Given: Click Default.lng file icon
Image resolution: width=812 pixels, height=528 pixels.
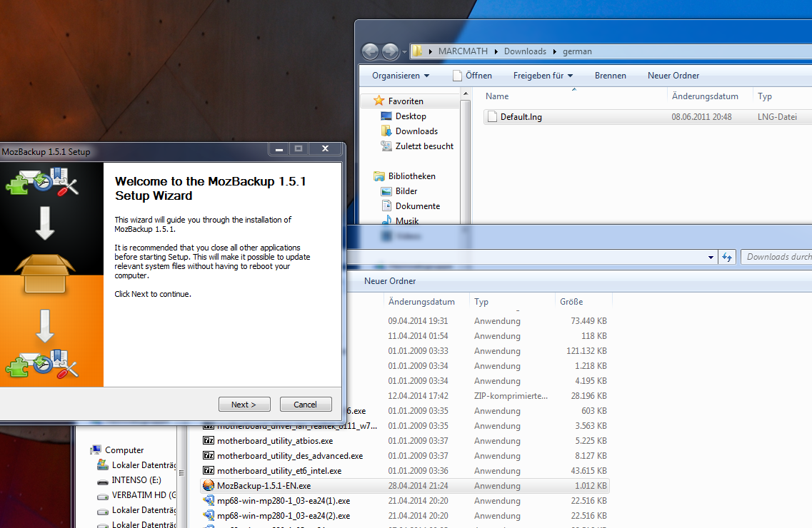Looking at the screenshot, I should (492, 117).
